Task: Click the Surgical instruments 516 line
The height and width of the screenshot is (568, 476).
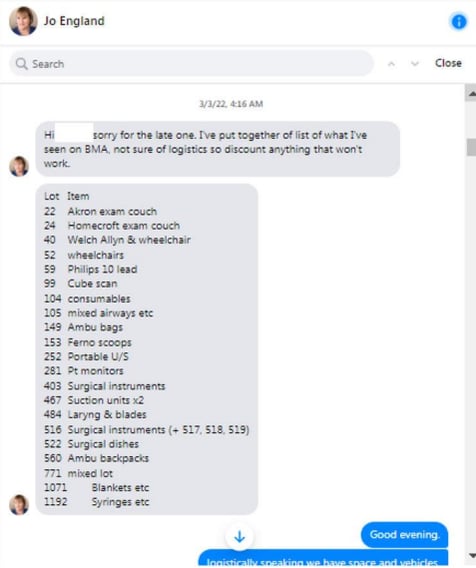Action: pyautogui.click(x=147, y=430)
